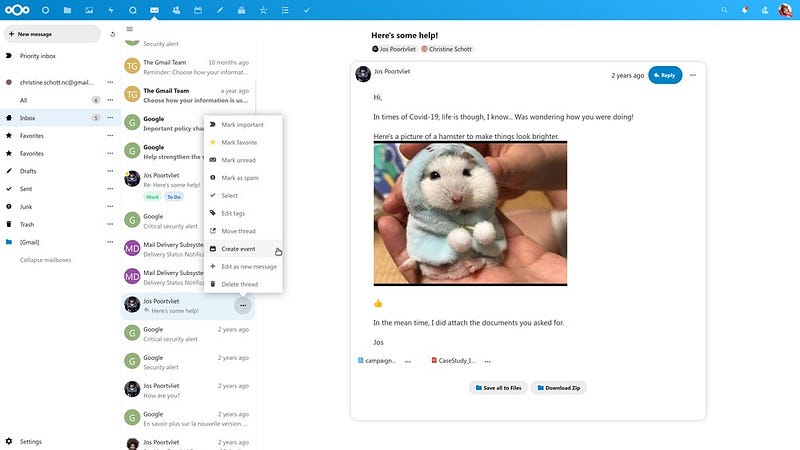Collapse mailboxes in the sidebar
Image resolution: width=800 pixels, height=450 pixels.
(x=45, y=260)
